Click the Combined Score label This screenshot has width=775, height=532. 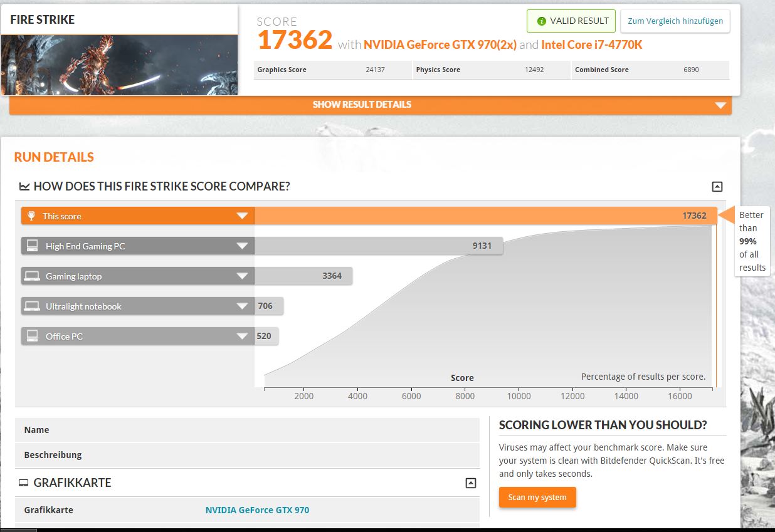pyautogui.click(x=602, y=70)
